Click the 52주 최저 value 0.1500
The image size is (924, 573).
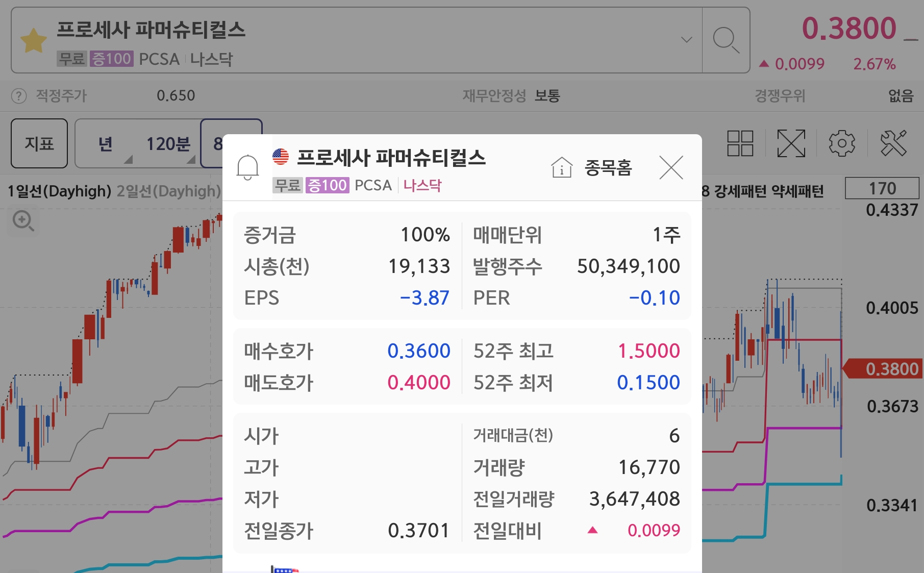point(648,383)
